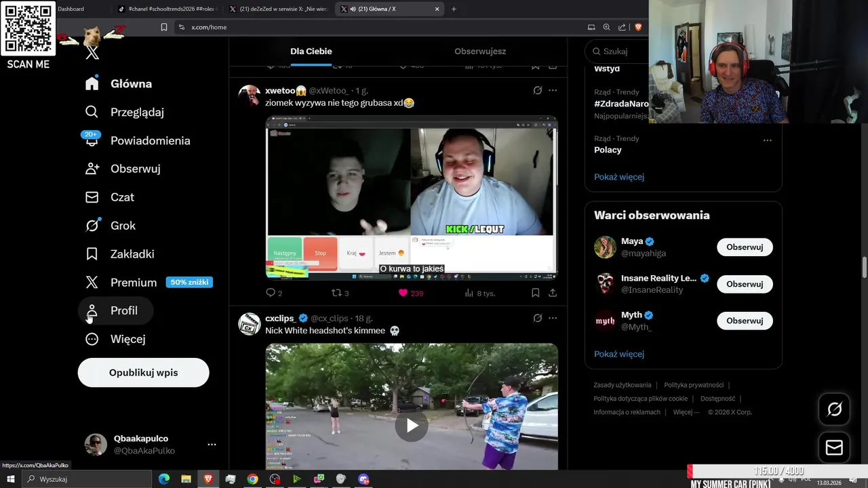View analytics of xwetoo post
This screenshot has width=868, height=488.
coord(479,293)
